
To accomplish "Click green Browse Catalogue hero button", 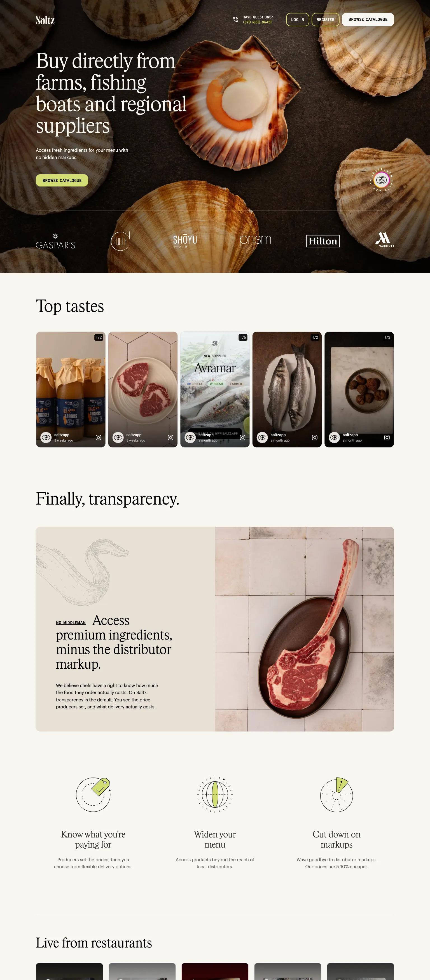I will pyautogui.click(x=62, y=180).
